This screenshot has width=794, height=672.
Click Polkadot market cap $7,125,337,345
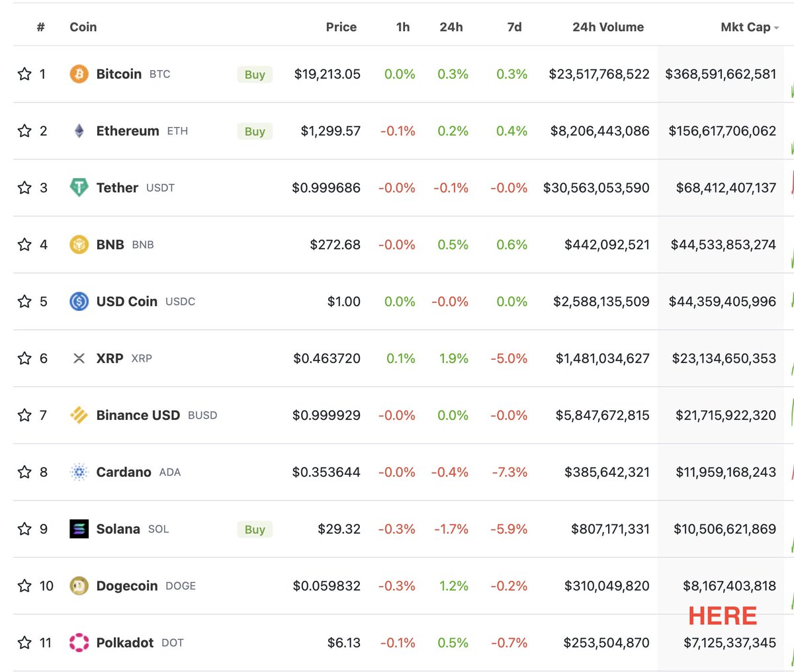coord(730,643)
